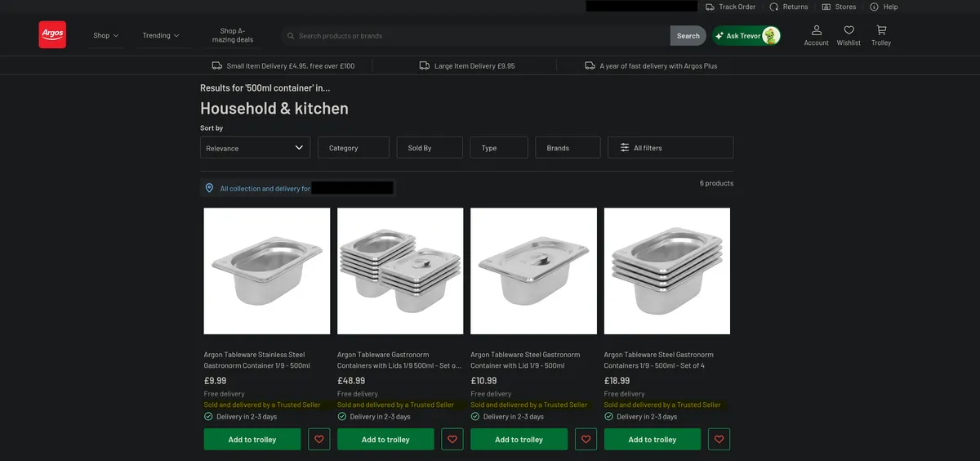
Task: Open the Help question icon
Action: 874,7
